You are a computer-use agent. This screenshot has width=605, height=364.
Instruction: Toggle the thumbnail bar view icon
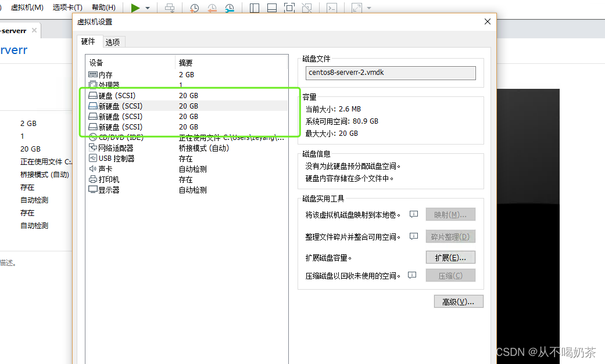(272, 8)
